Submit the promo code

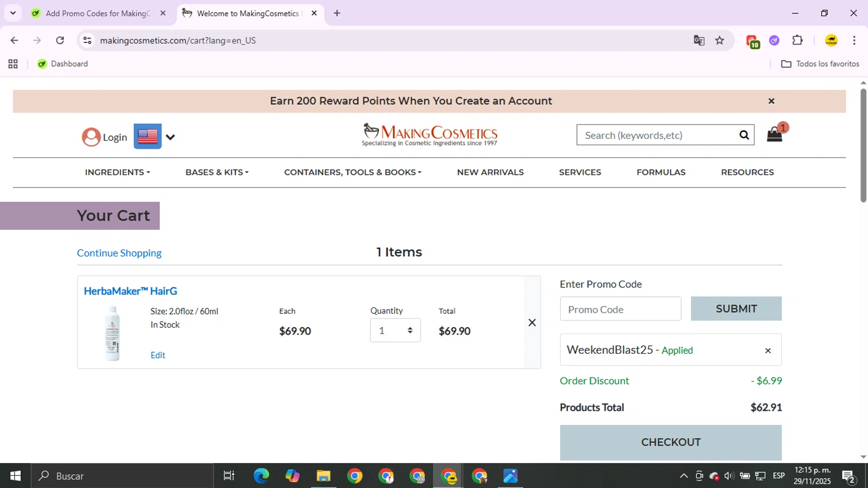point(736,309)
